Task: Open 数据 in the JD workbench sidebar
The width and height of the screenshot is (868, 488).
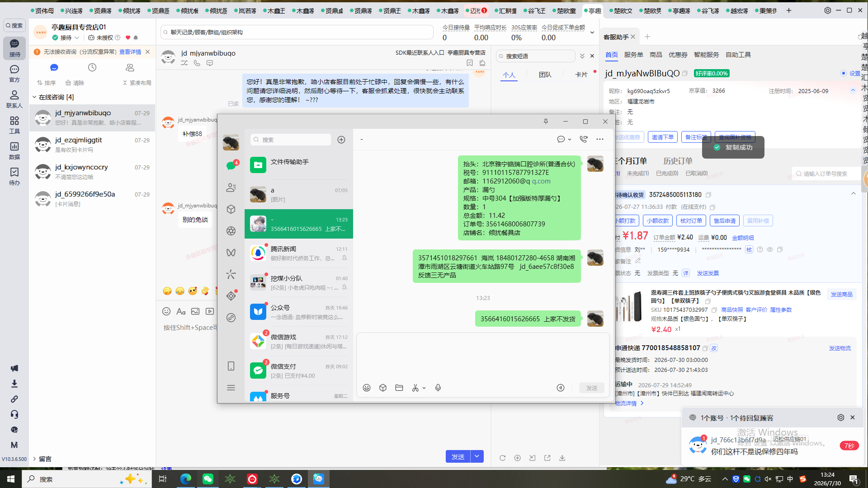Action: pyautogui.click(x=14, y=150)
